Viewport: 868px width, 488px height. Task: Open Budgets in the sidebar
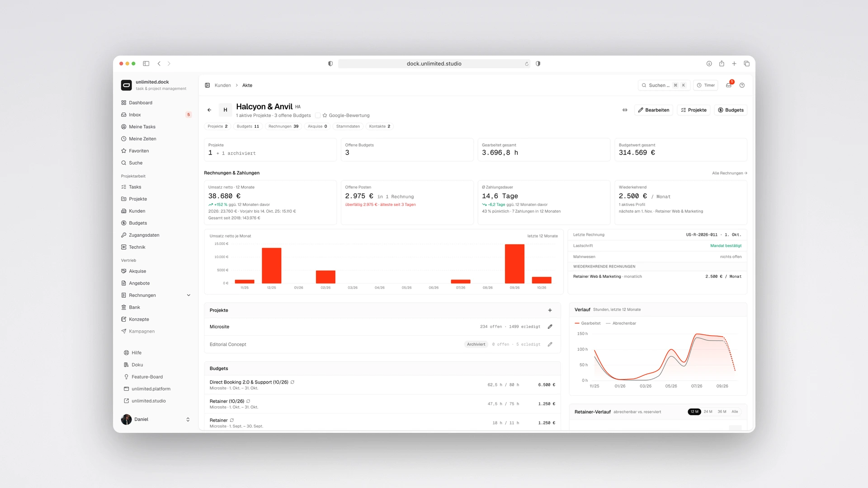click(156, 223)
